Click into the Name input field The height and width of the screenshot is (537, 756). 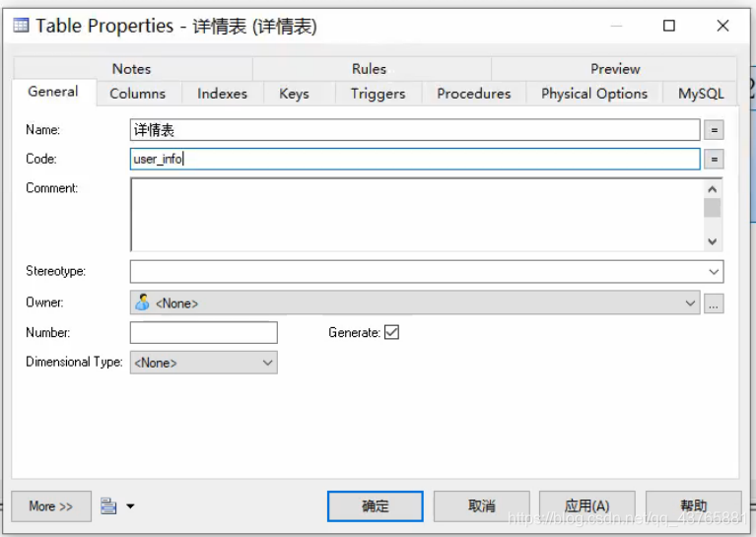pyautogui.click(x=415, y=130)
